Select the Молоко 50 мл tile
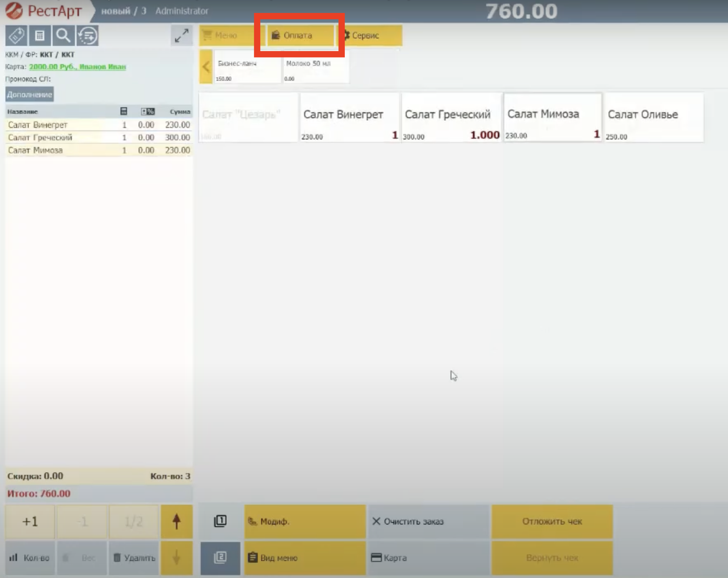The width and height of the screenshot is (728, 578). (x=316, y=67)
